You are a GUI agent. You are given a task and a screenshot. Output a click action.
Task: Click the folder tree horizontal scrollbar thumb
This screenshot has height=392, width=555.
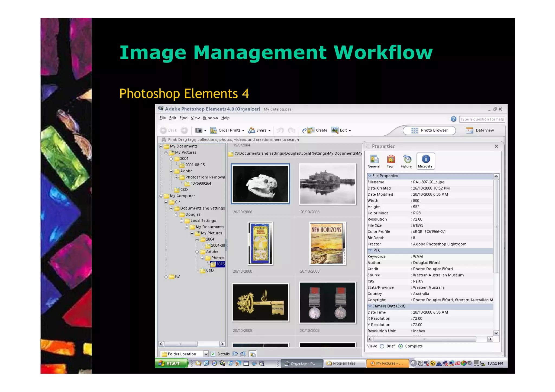(x=181, y=344)
